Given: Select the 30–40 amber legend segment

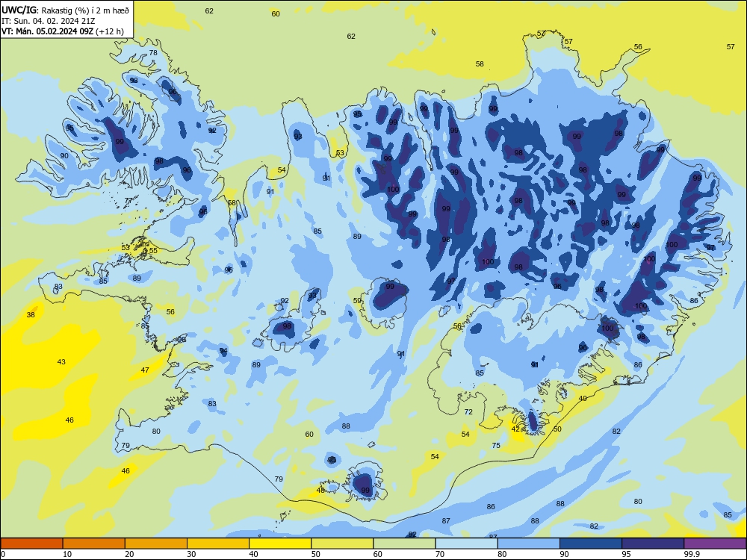Looking at the screenshot, I should [218, 544].
